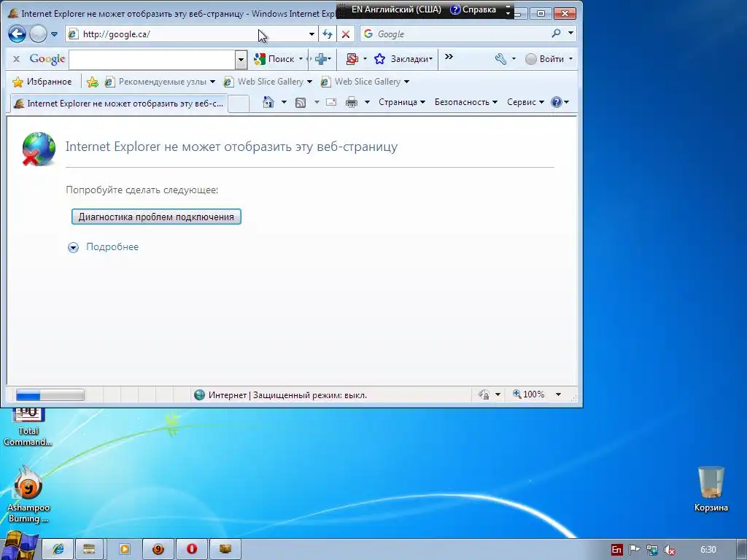This screenshot has height=560, width=747.
Task: Open the Windows Start button
Action: click(19, 545)
